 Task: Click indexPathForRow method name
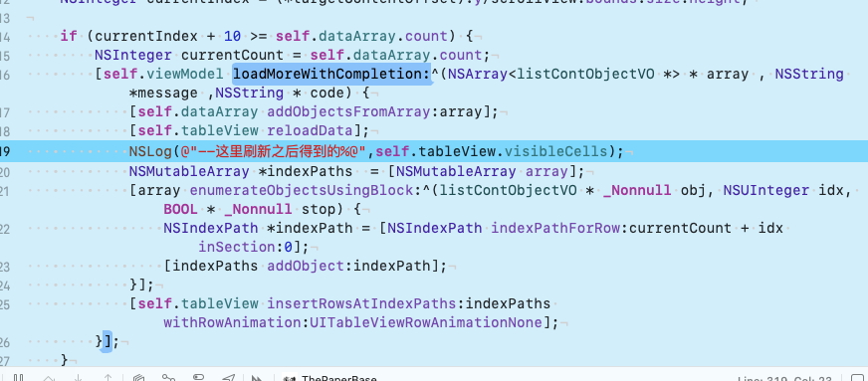tap(555, 229)
